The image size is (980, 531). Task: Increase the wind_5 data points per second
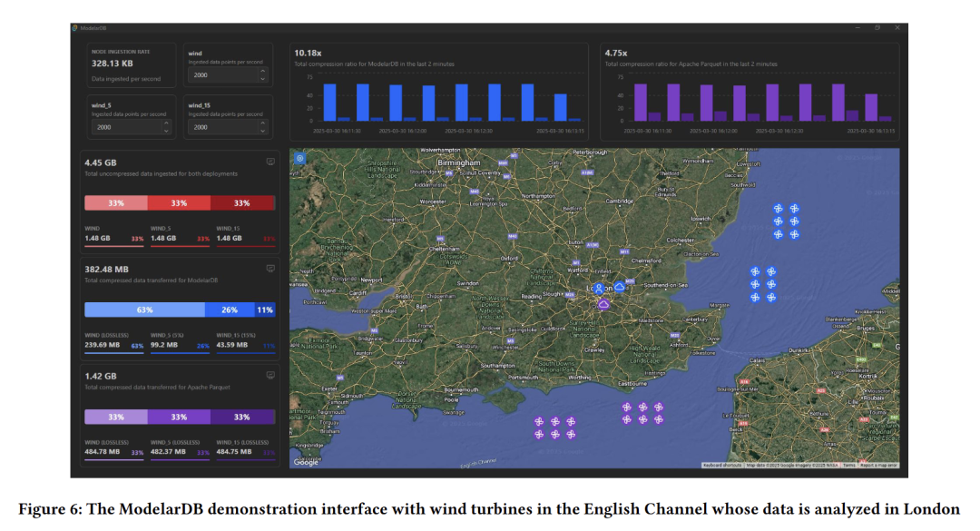166,123
